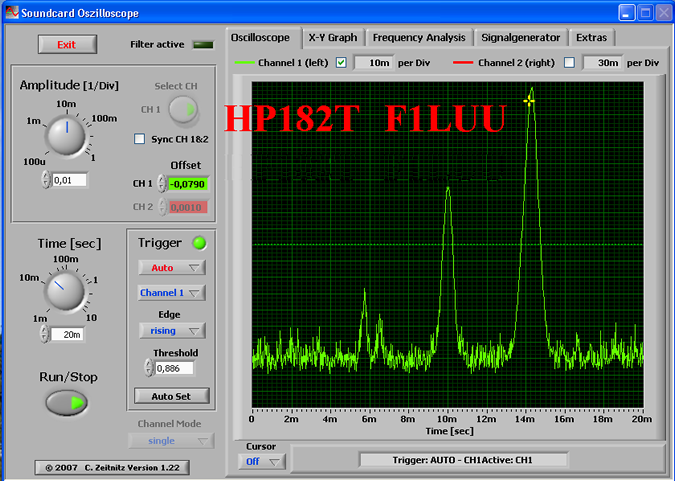Image resolution: width=675 pixels, height=481 pixels.
Task: Switch to the Signalgenerator tab
Action: click(x=520, y=38)
